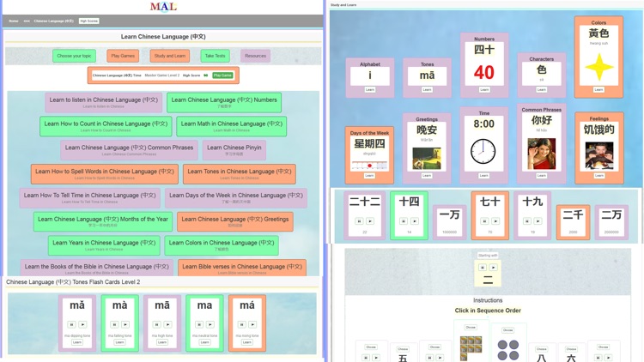This screenshot has width=644, height=362.
Task: Play audio on the má rising tone card
Action: pos(252,324)
